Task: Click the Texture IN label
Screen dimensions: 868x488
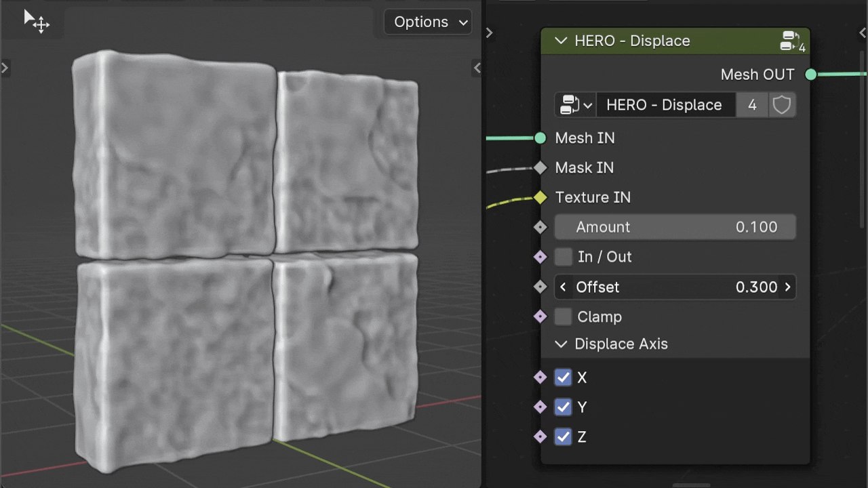Action: pos(593,197)
